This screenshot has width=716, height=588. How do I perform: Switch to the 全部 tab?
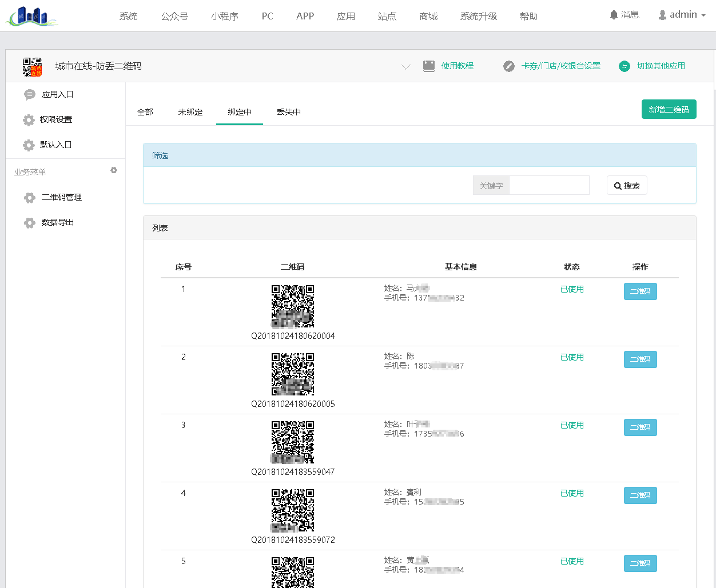[145, 112]
